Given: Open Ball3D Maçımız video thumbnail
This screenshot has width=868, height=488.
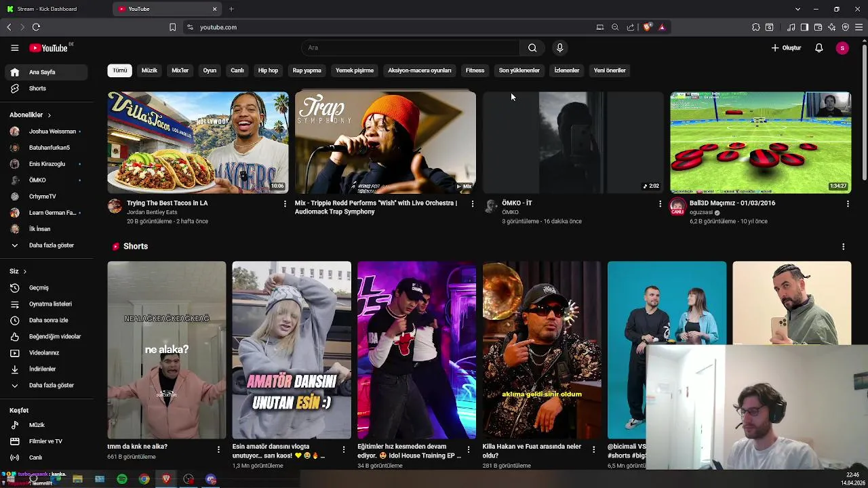Looking at the screenshot, I should click(x=760, y=143).
